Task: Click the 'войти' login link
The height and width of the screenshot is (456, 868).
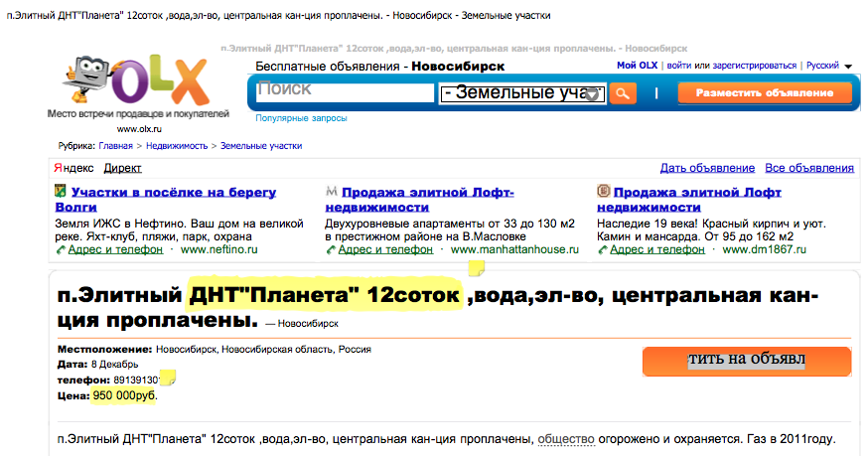Action: click(679, 66)
